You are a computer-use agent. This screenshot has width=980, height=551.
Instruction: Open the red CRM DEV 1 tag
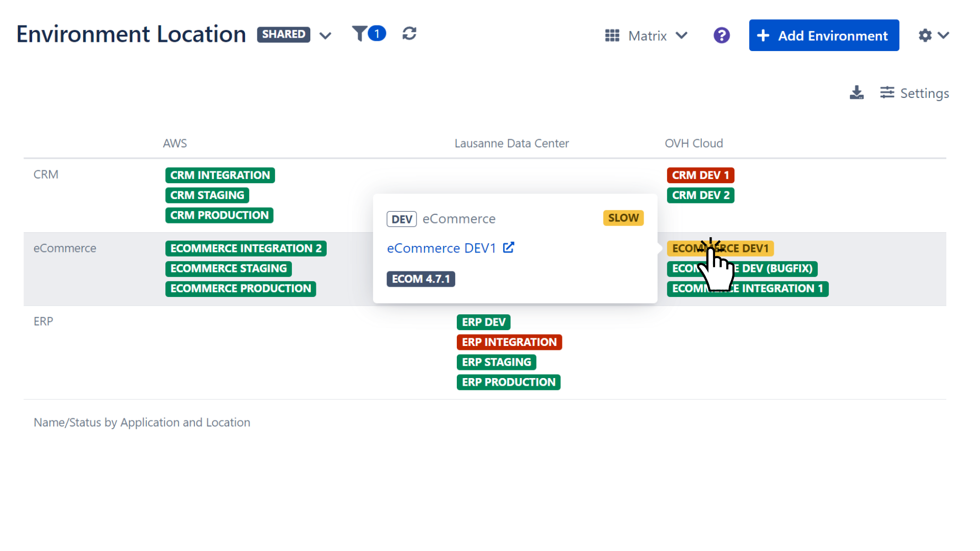point(700,175)
